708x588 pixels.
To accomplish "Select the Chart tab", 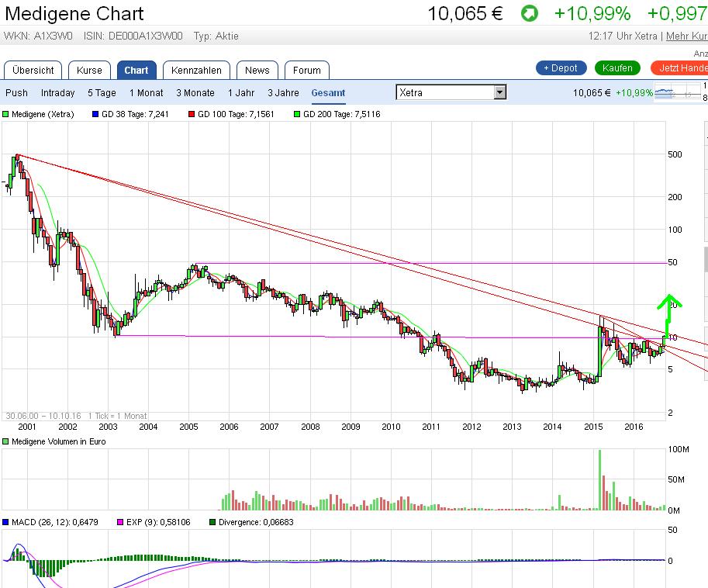I will pos(136,70).
